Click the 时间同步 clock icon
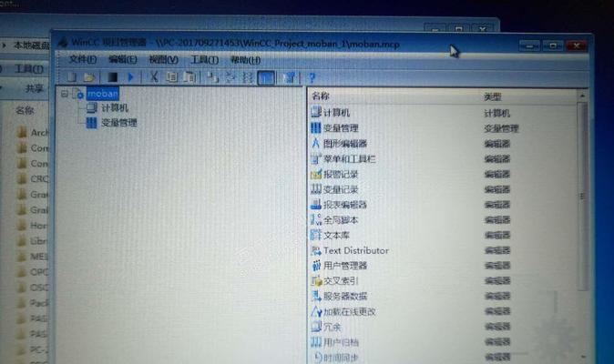614x364 pixels. 318,357
